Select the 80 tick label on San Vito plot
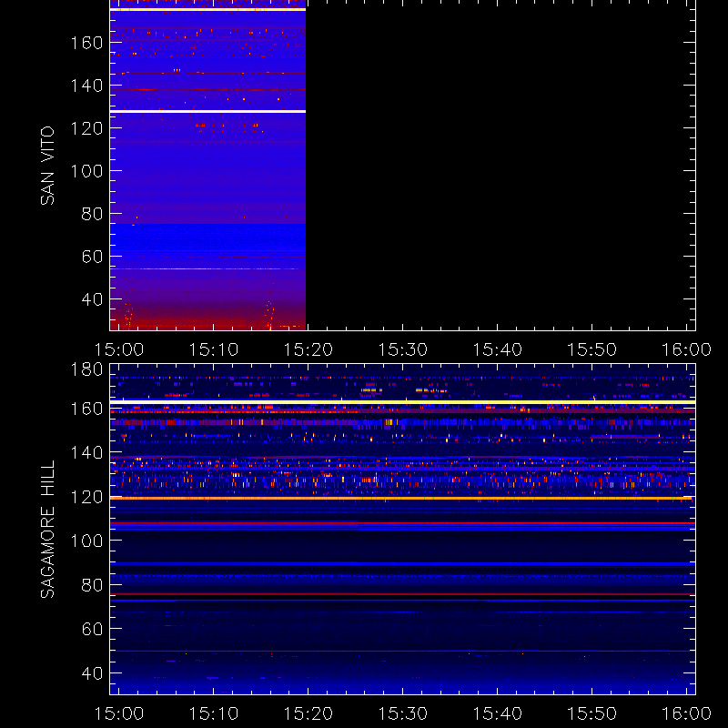The image size is (728, 728). coord(92,214)
